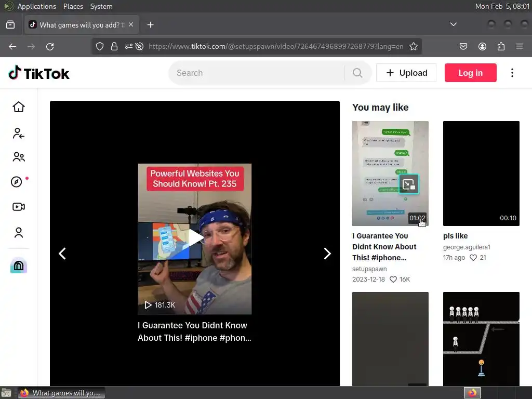Screen dimensions: 532x399
Task: Click the taskbar 'What games will yo...' window button
Action: click(x=61, y=393)
